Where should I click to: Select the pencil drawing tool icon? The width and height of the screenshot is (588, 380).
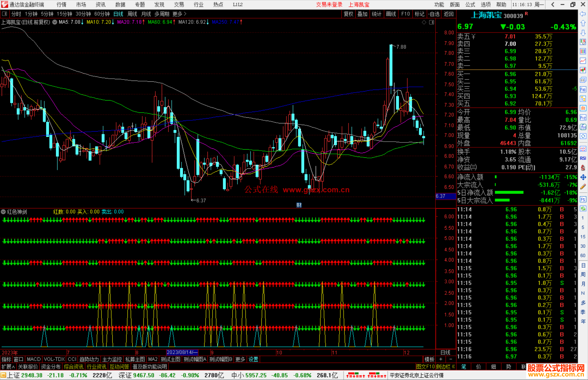click(x=583, y=187)
